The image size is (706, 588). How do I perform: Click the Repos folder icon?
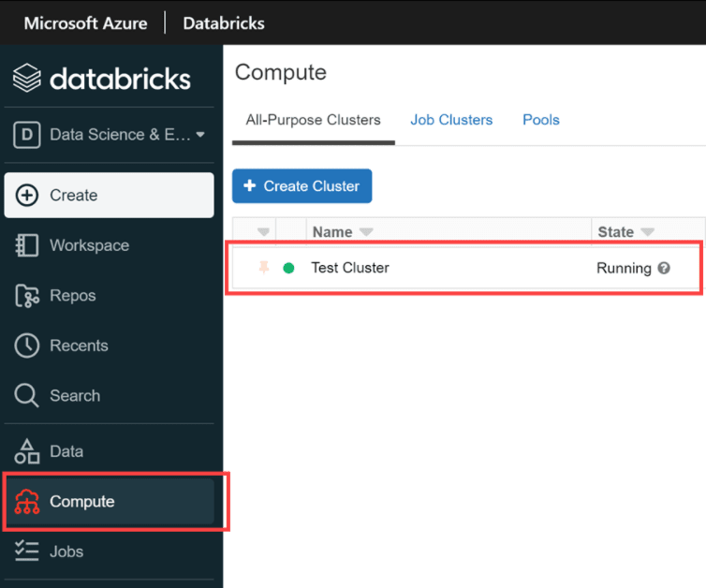click(27, 296)
